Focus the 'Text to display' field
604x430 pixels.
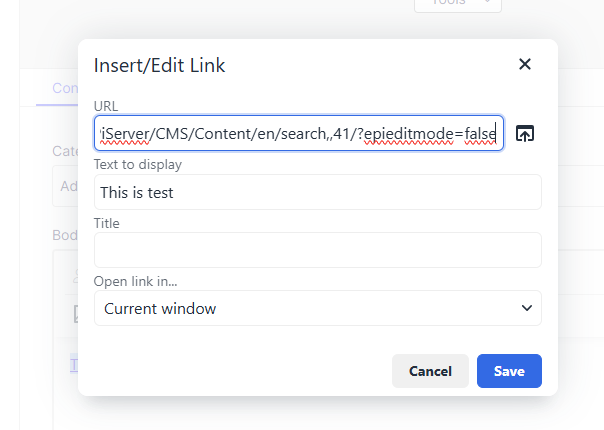317,192
